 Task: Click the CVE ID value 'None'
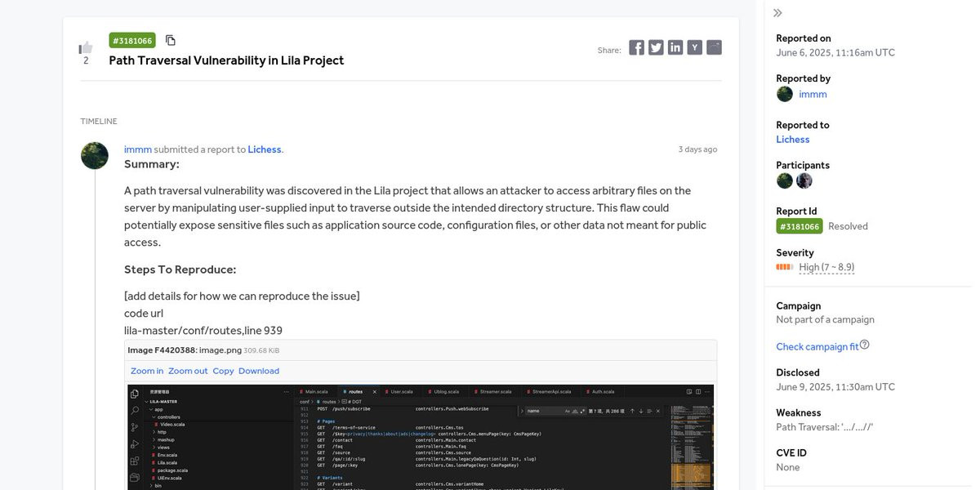(788, 467)
